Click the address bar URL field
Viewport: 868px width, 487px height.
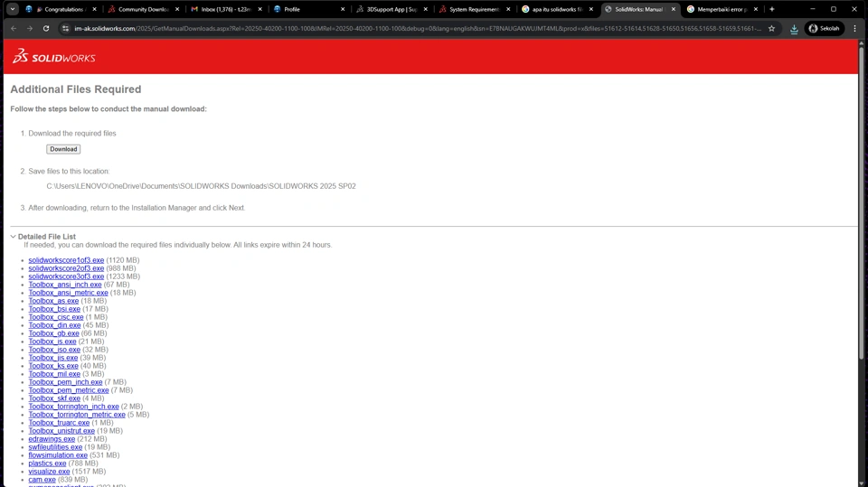(x=418, y=28)
